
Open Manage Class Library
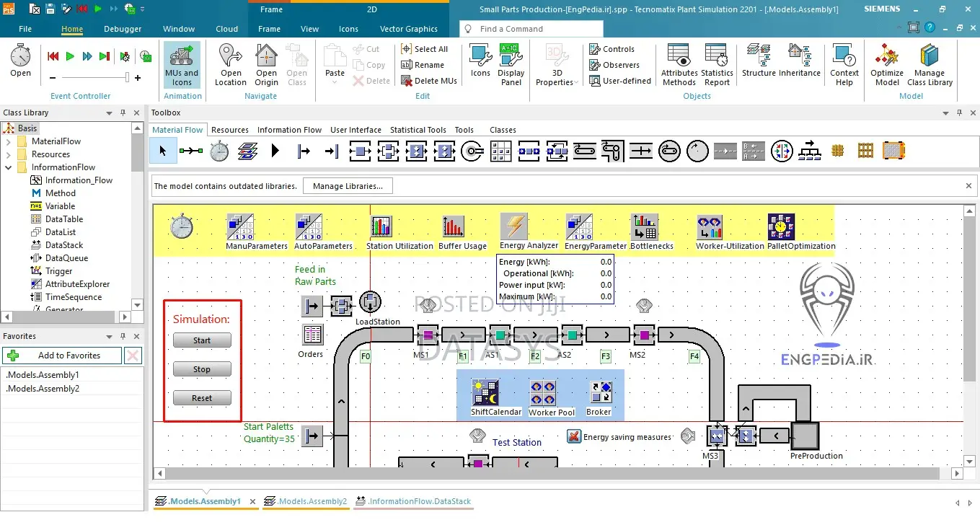click(x=930, y=66)
